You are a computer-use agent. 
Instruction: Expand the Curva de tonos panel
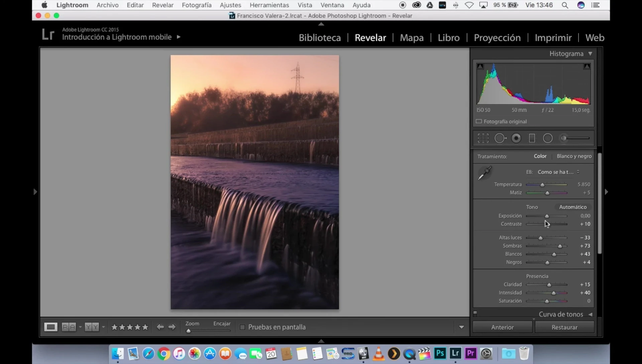click(x=591, y=314)
